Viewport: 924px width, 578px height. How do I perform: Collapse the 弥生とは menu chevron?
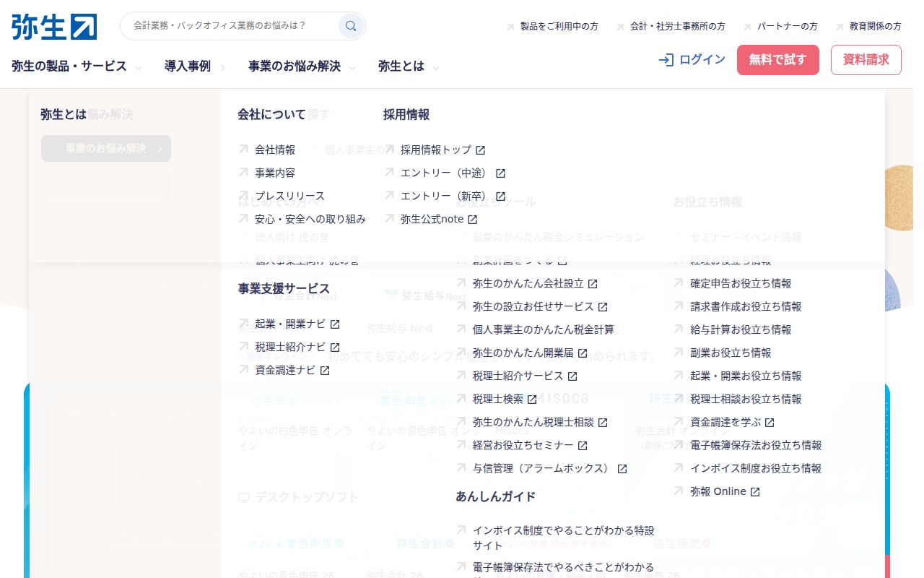tap(436, 68)
